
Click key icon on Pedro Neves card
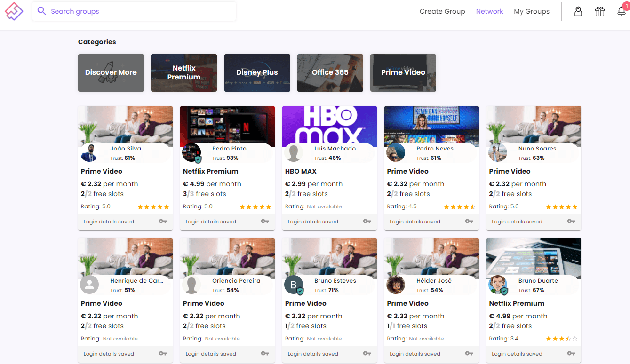pos(469,221)
